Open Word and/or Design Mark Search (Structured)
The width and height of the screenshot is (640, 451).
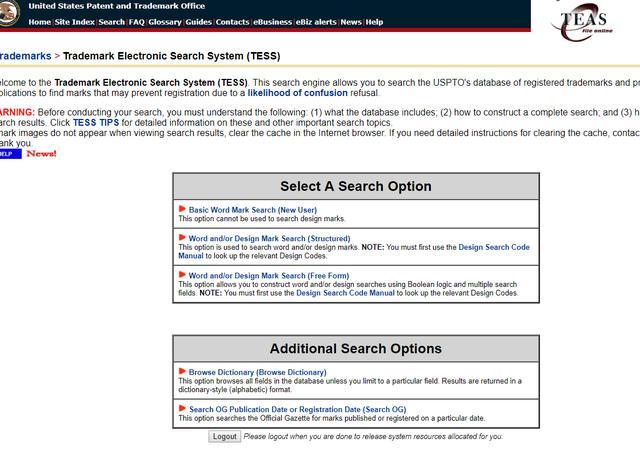269,239
